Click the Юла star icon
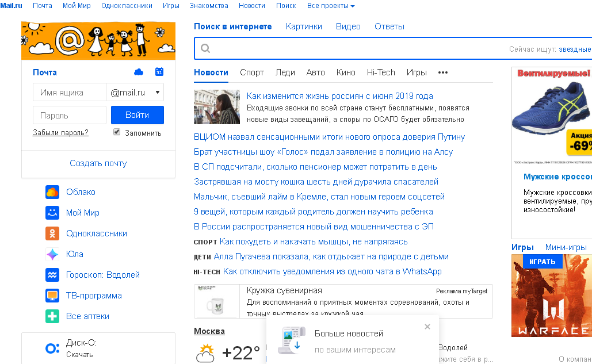 pyautogui.click(x=52, y=254)
